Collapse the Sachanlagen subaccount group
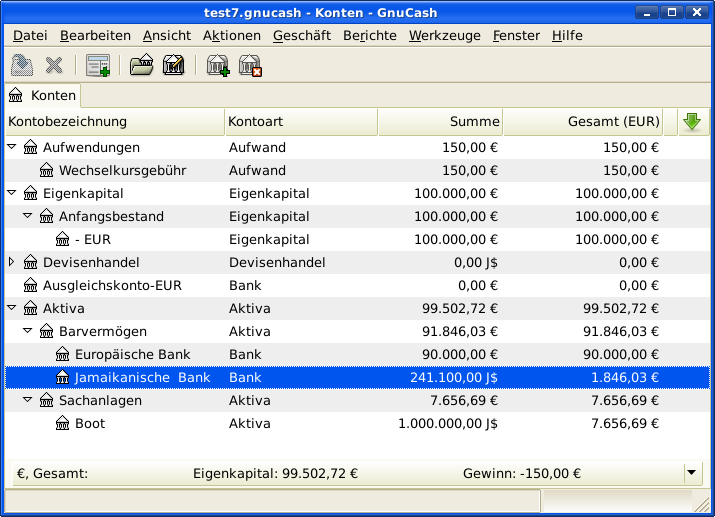The width and height of the screenshot is (715, 517). [x=28, y=400]
